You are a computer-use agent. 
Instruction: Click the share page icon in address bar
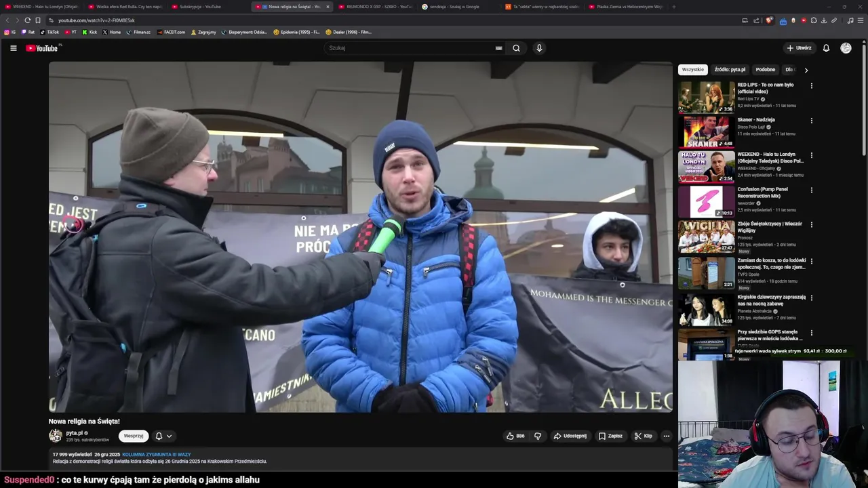coord(757,20)
